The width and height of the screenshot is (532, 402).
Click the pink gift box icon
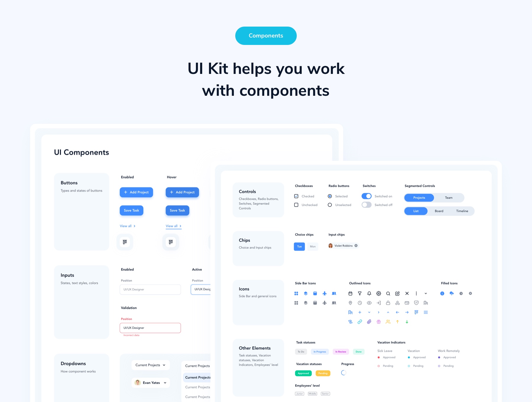379,322
